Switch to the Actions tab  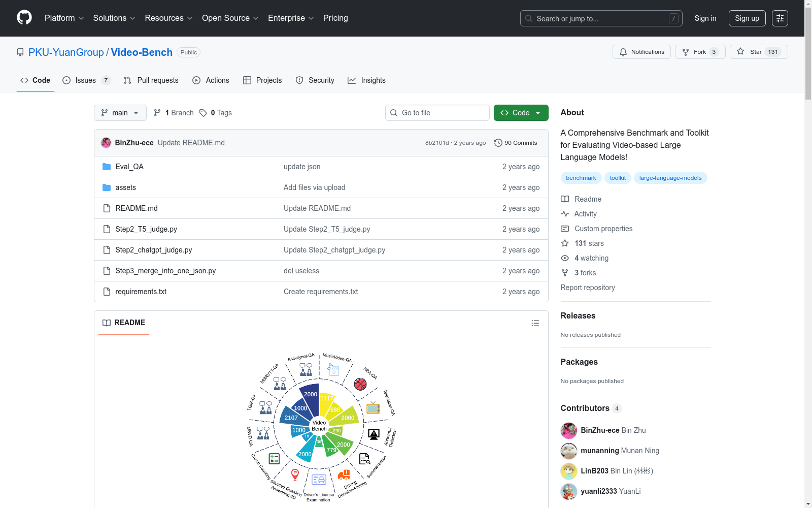(211, 80)
